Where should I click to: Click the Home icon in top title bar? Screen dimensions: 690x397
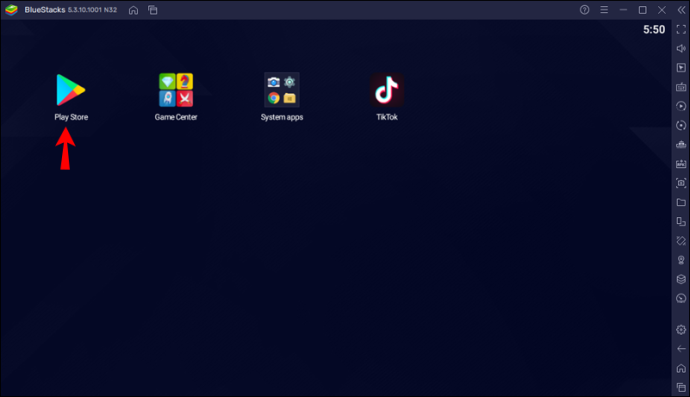tap(133, 10)
